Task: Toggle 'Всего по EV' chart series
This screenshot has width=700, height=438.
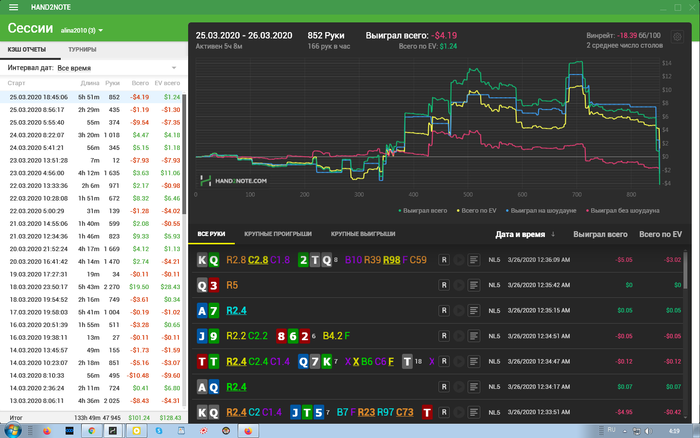Action: (x=476, y=211)
